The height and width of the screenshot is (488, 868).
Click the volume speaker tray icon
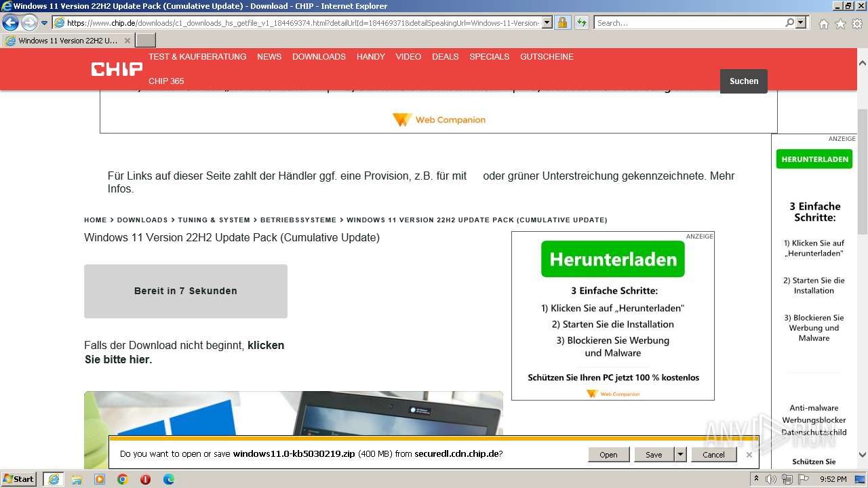coord(771,479)
